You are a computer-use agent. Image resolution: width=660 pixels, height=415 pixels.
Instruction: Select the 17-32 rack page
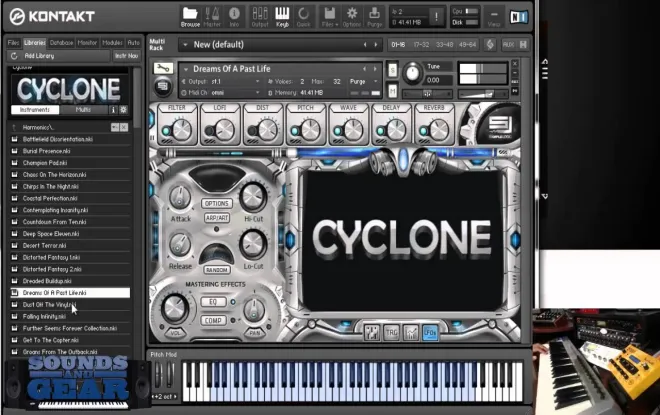pyautogui.click(x=421, y=44)
